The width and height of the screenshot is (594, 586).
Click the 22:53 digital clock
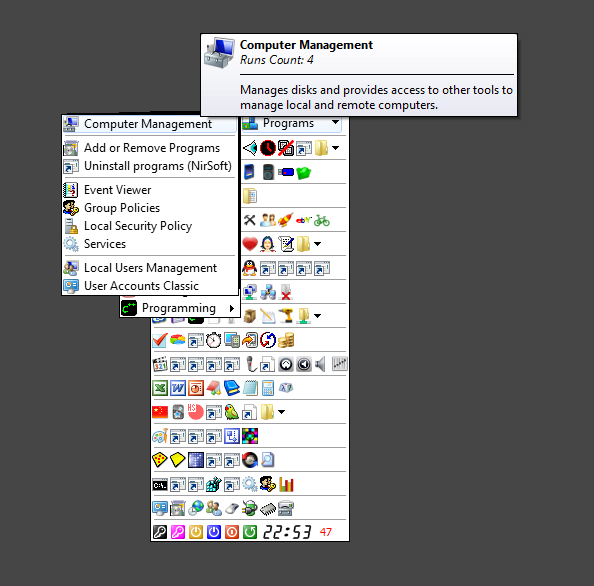click(287, 532)
